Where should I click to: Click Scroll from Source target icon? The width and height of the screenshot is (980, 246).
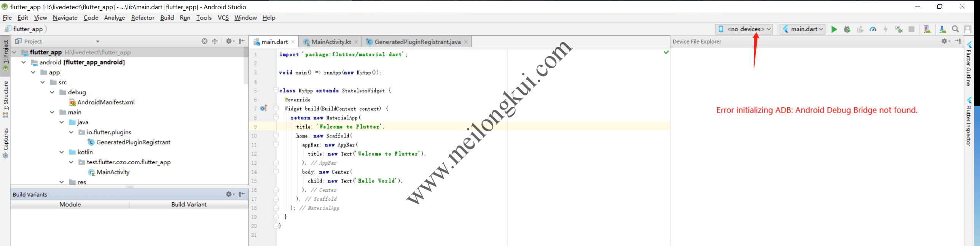[x=204, y=41]
